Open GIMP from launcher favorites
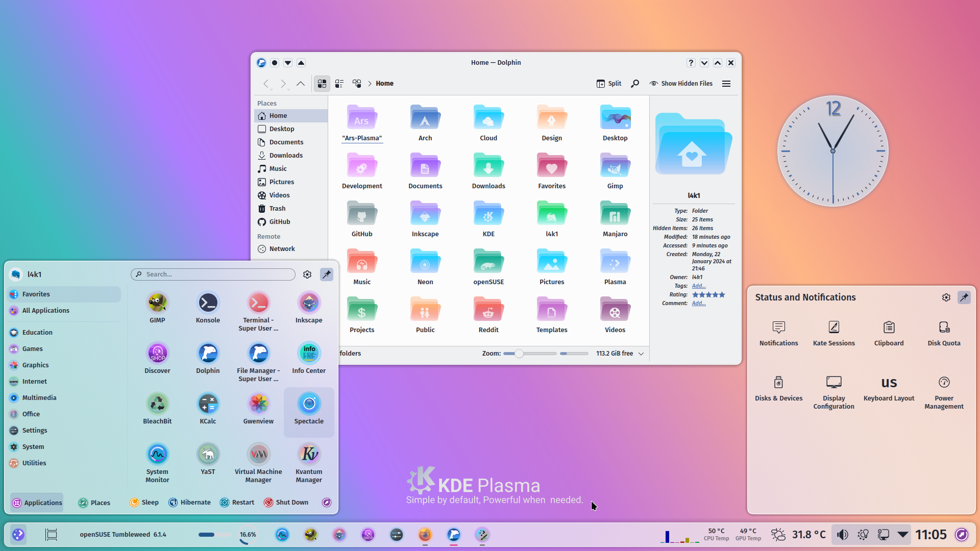Image resolution: width=980 pixels, height=551 pixels. [157, 308]
